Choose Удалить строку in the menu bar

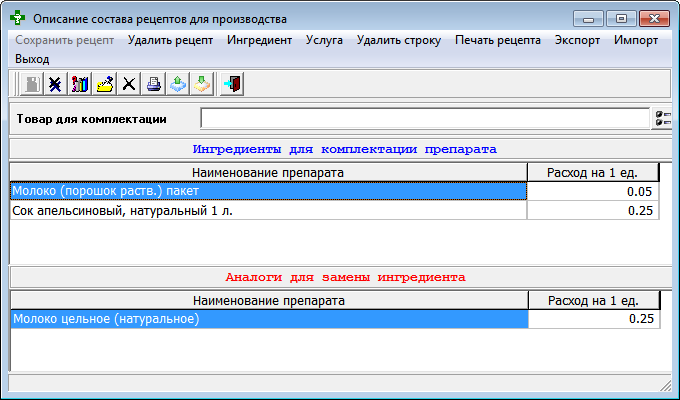pyautogui.click(x=399, y=40)
